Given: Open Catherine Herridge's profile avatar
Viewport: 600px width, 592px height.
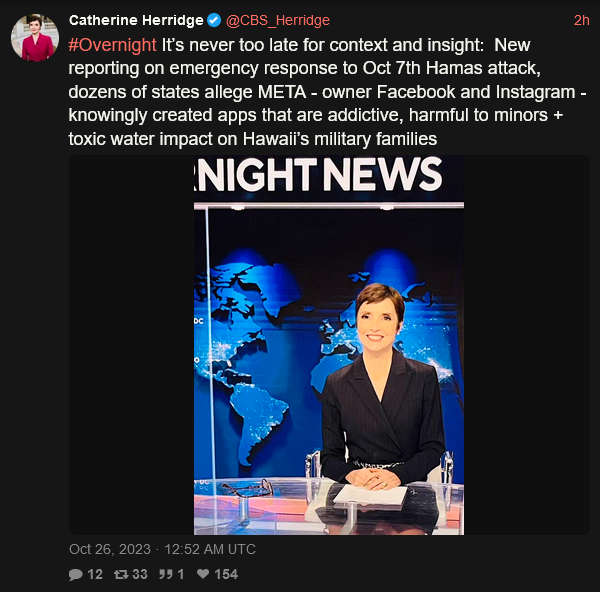Looking at the screenshot, I should point(35,38).
